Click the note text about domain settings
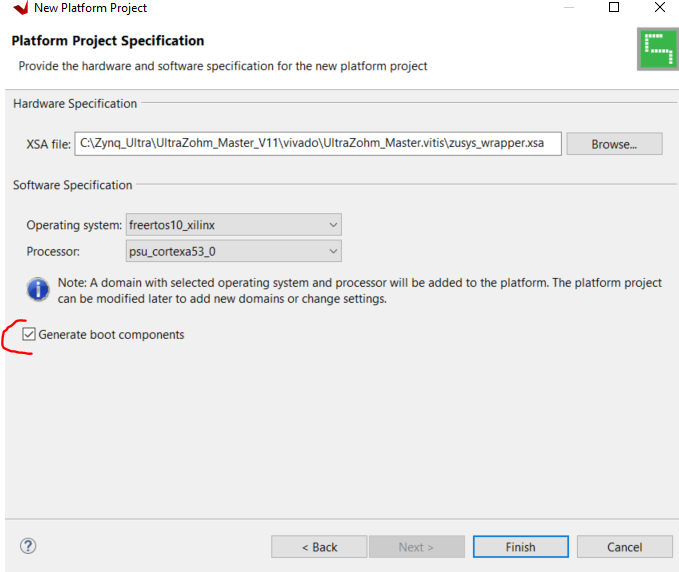The width and height of the screenshot is (679, 572). coord(359,291)
